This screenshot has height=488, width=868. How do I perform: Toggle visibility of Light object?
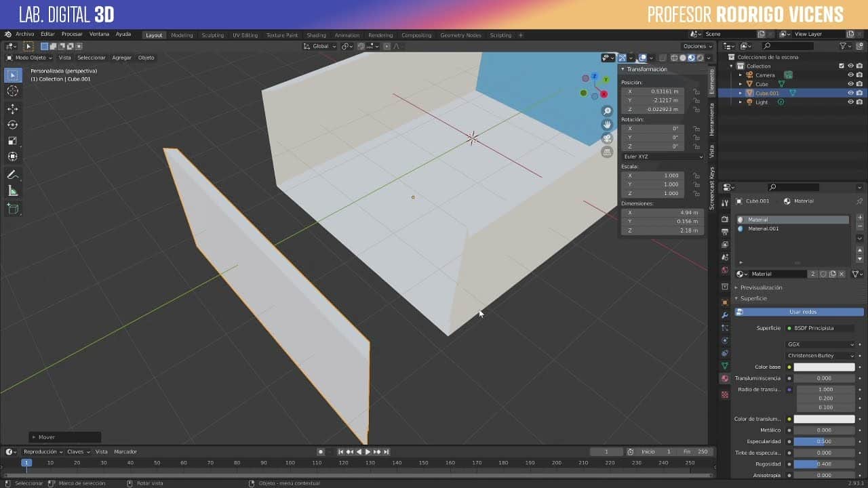pos(850,102)
